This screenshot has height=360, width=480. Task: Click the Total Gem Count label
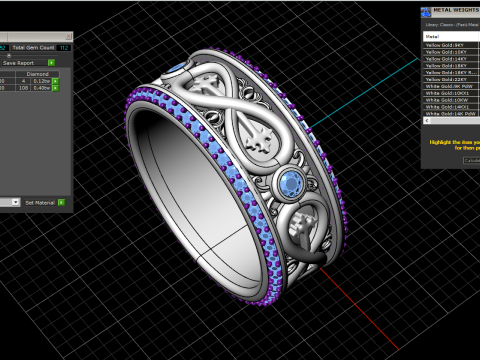point(33,48)
